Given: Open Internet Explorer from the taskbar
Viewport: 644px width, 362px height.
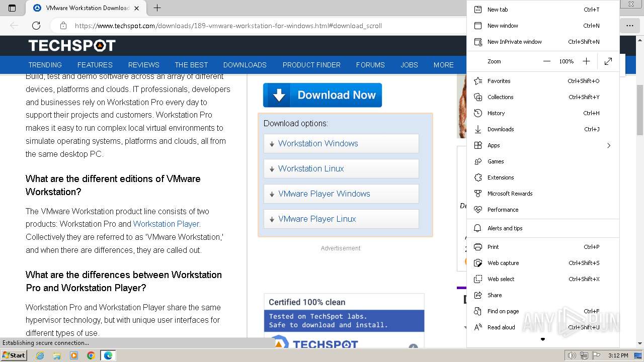Looking at the screenshot, I should 40,355.
